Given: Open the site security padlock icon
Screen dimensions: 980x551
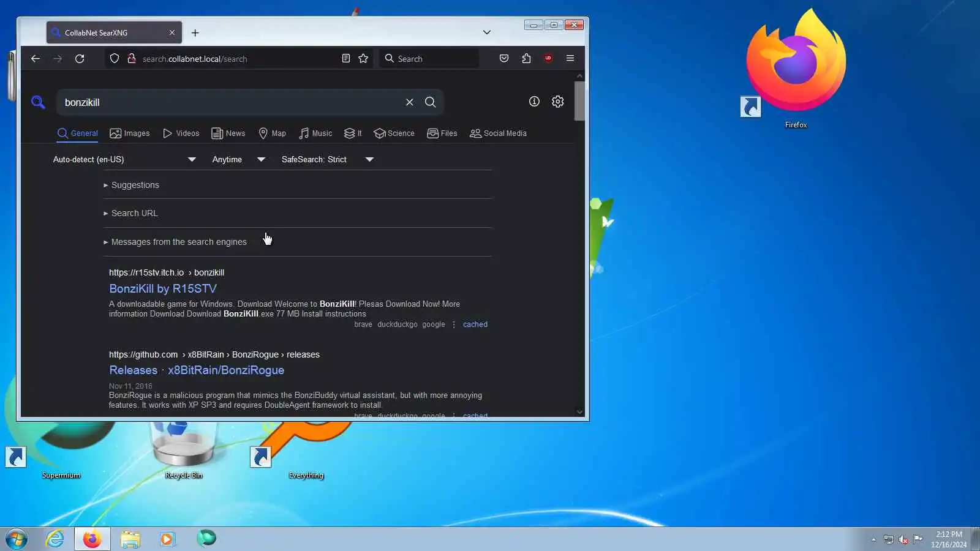Looking at the screenshot, I should (131, 59).
